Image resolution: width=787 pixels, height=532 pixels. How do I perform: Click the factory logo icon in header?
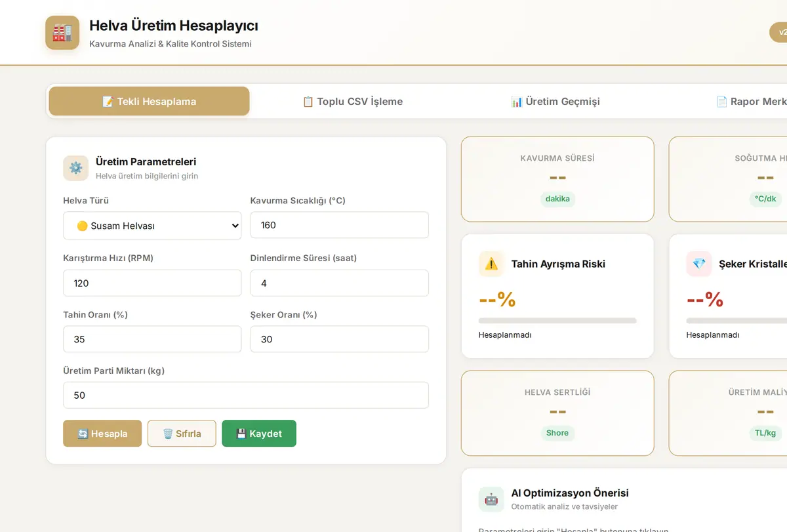click(62, 33)
